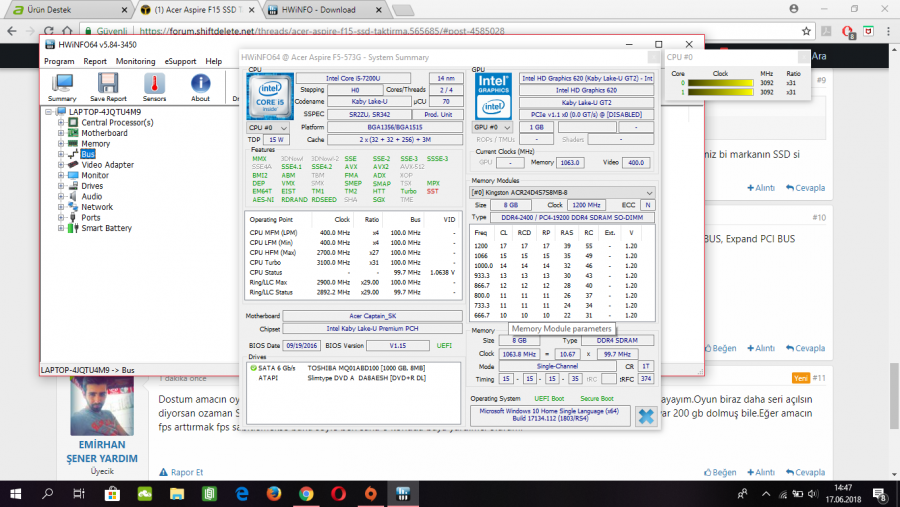This screenshot has height=507, width=900.
Task: Open the Sensors thermometer icon
Action: tap(154, 88)
